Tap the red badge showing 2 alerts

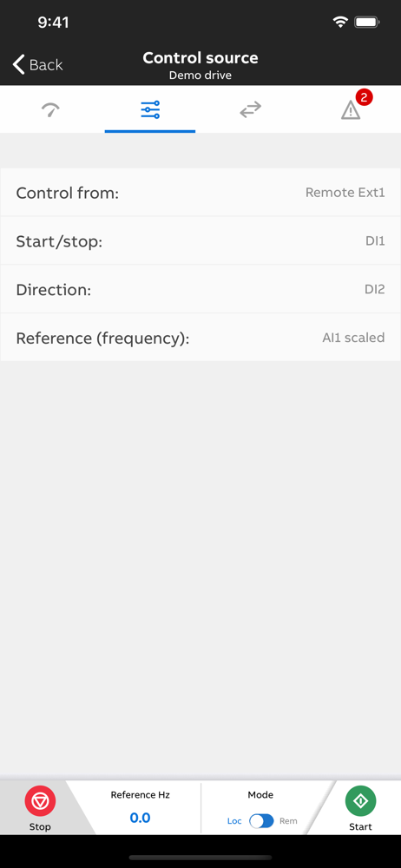click(364, 97)
